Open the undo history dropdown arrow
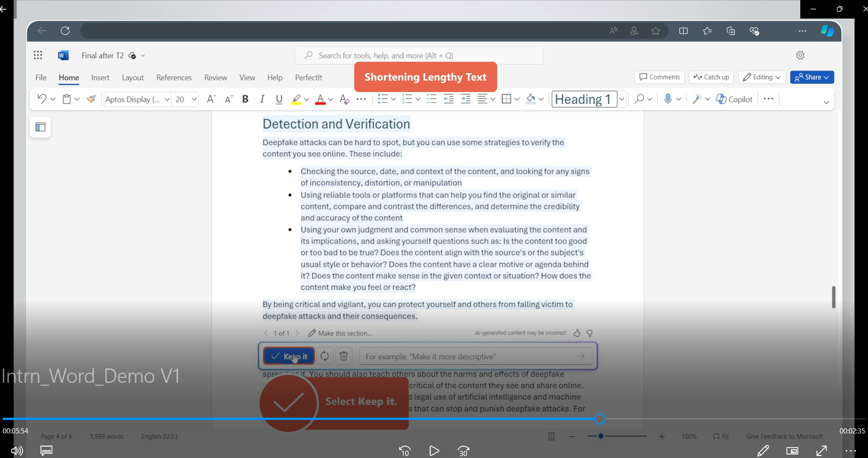The image size is (868, 458). point(53,99)
